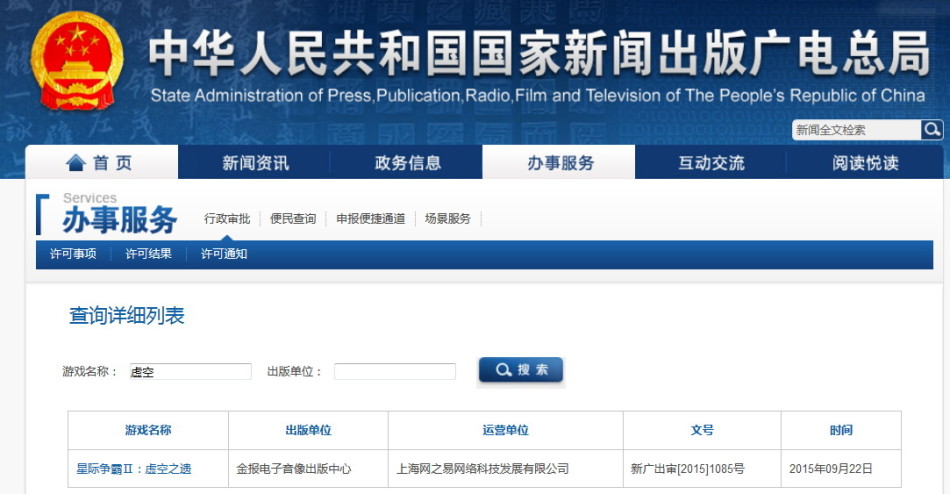This screenshot has width=950, height=494.
Task: Open the 阅读悦读 tab
Action: (865, 163)
